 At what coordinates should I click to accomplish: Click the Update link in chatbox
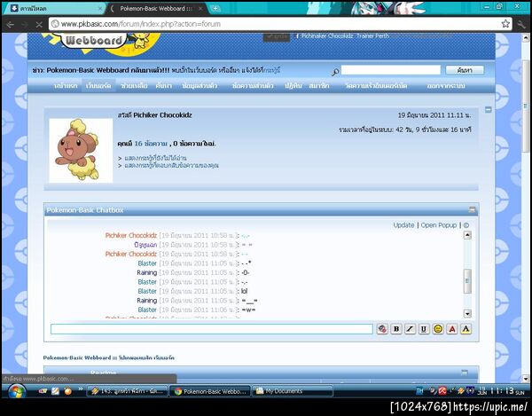403,225
